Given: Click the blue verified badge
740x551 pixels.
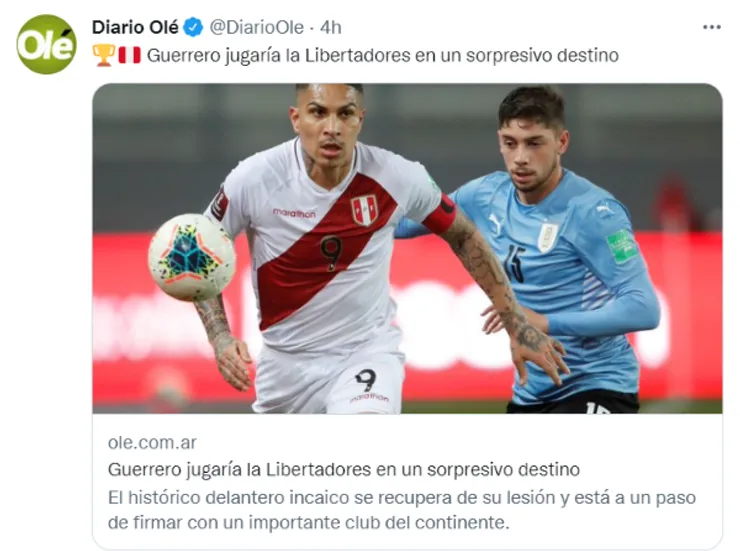Looking at the screenshot, I should click(x=193, y=27).
